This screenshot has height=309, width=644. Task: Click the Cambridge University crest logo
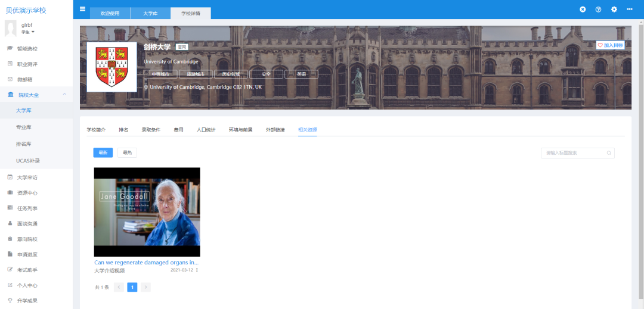tap(112, 67)
